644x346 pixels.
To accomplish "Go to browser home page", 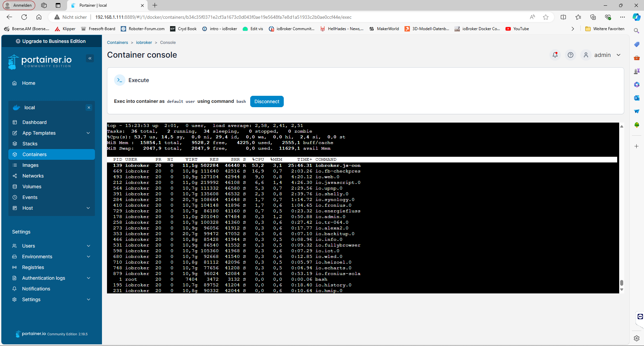I will [x=39, y=17].
